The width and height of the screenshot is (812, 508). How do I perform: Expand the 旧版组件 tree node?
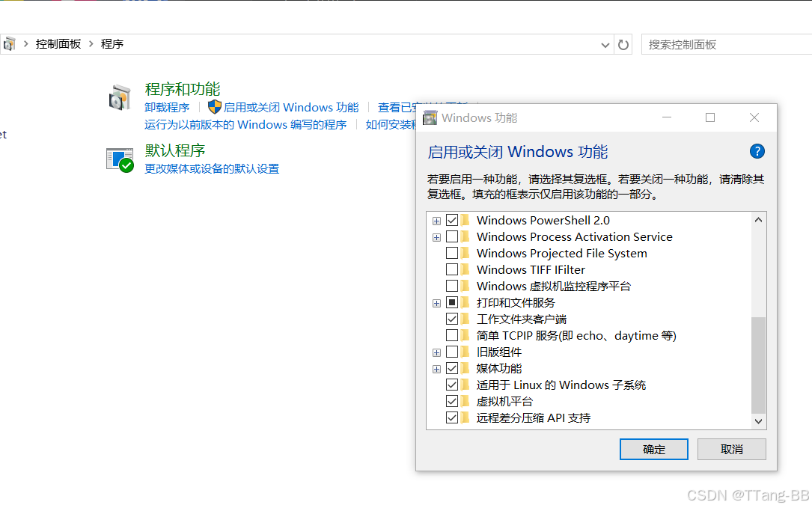(x=436, y=352)
